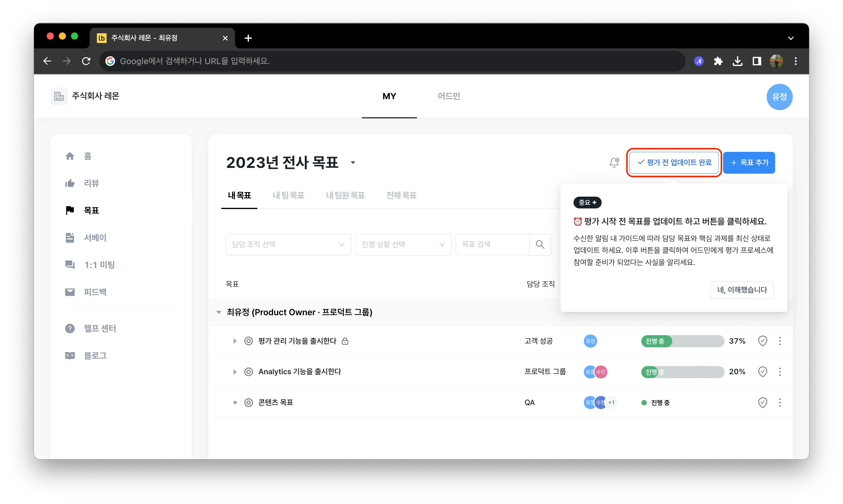Viewport: 843px width, 504px height.
Task: Open more options for 평가 관리 기능 goal
Action: tap(780, 341)
